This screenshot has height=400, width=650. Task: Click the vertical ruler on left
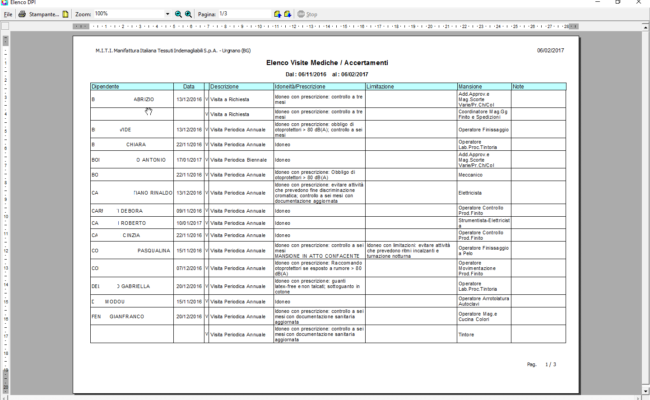[5, 214]
